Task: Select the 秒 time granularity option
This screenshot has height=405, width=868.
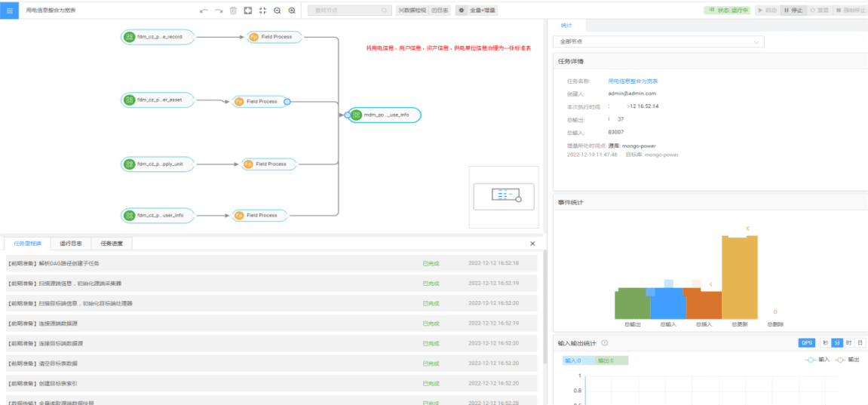Action: pos(825,342)
